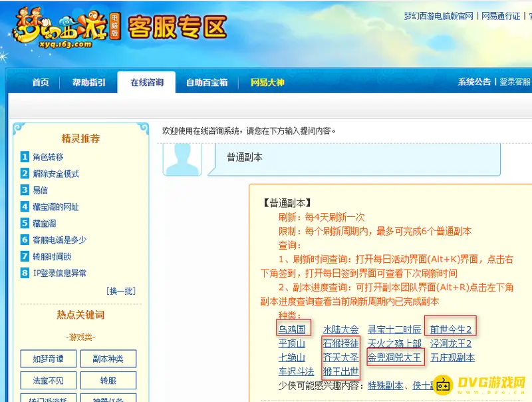Open the 平顶山 dungeon link
The image size is (532, 402).
(x=292, y=343)
